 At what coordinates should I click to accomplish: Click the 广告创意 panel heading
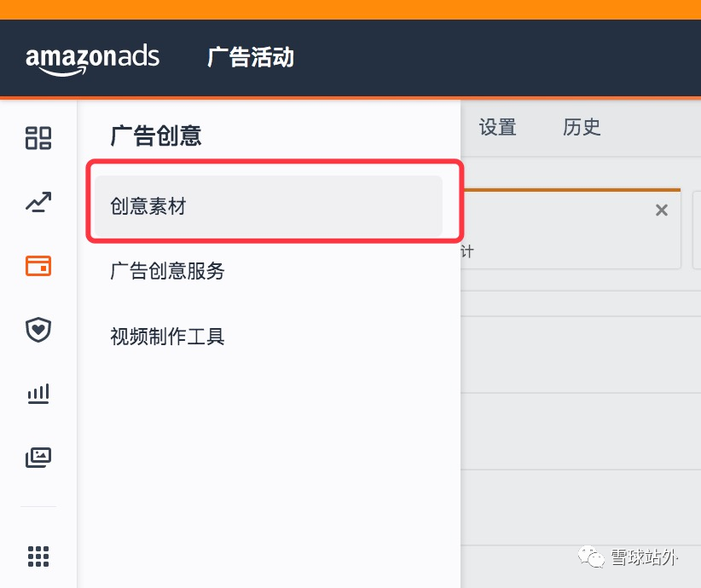coord(156,135)
